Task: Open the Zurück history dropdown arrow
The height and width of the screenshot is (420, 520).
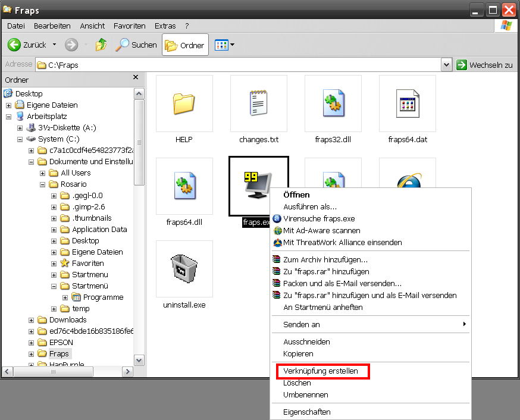Action: click(x=54, y=45)
